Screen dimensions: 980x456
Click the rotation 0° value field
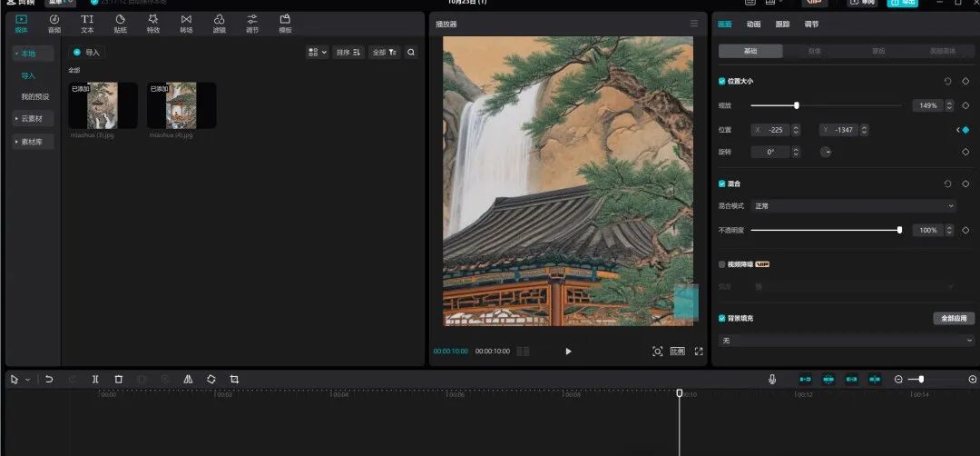[770, 152]
